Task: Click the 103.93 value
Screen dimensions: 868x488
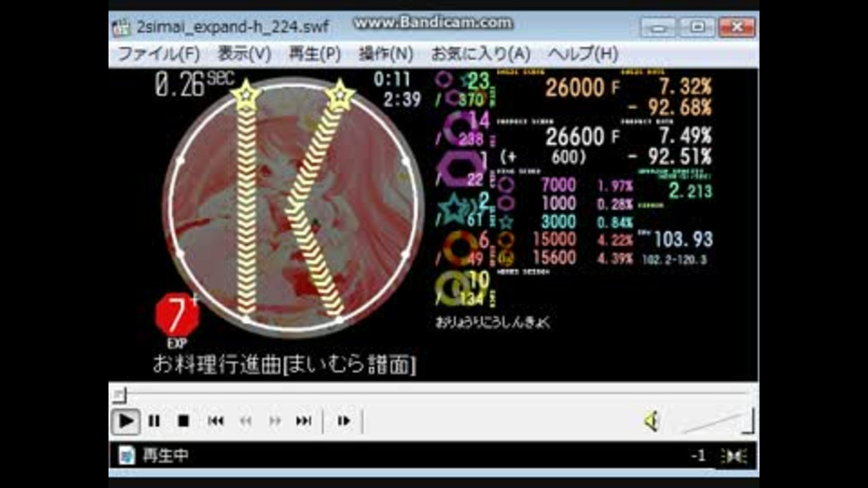Action: click(x=684, y=239)
